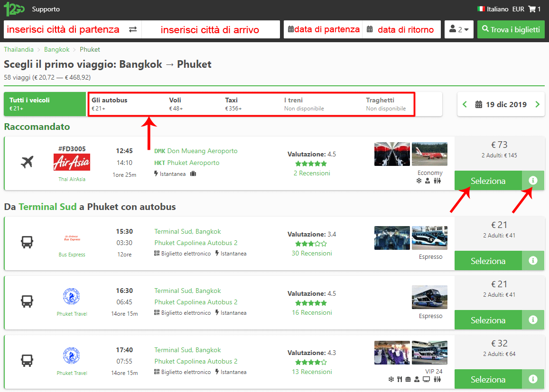Show info for 17:40 Phuket Travel trip

[533, 379]
